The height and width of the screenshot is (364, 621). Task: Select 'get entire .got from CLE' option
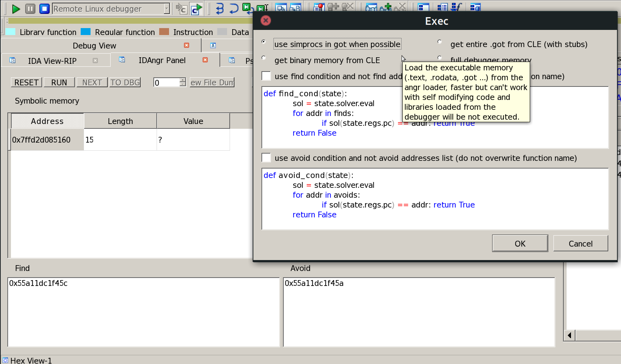tap(440, 42)
